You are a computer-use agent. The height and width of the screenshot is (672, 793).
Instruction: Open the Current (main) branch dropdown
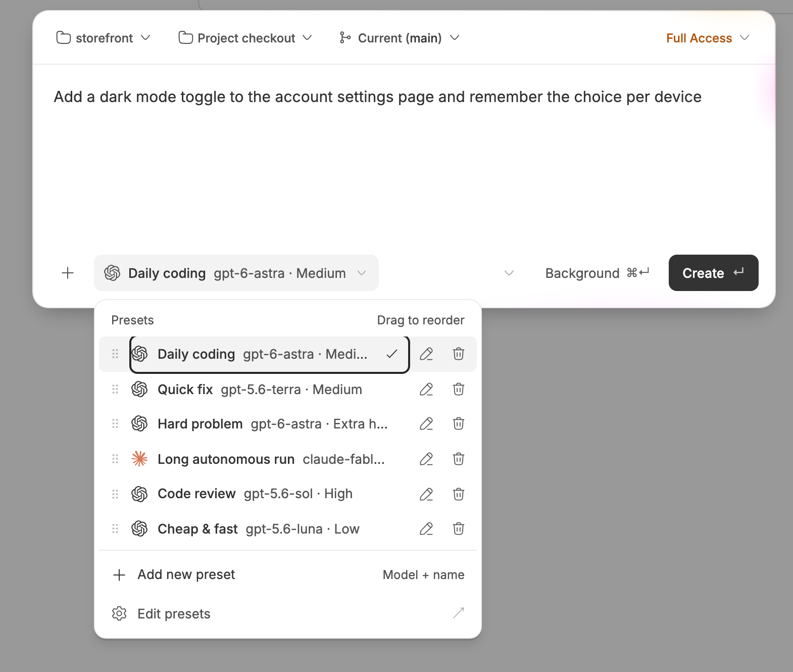coord(400,38)
